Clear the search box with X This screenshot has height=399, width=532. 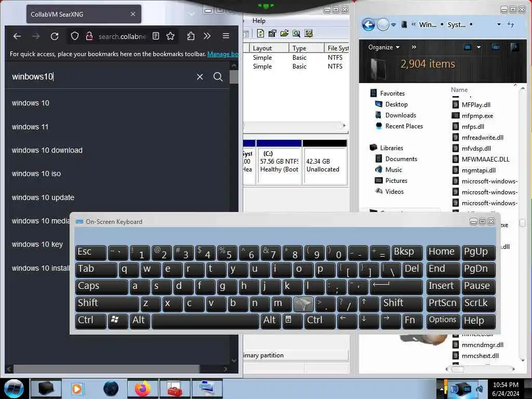200,77
